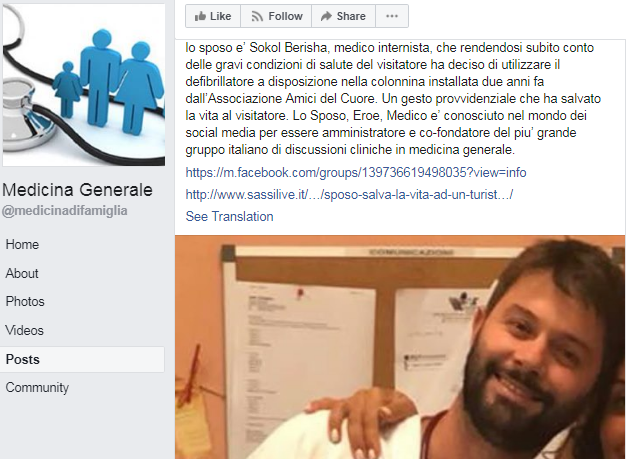Open the post photo of the bearded man

[x=400, y=347]
